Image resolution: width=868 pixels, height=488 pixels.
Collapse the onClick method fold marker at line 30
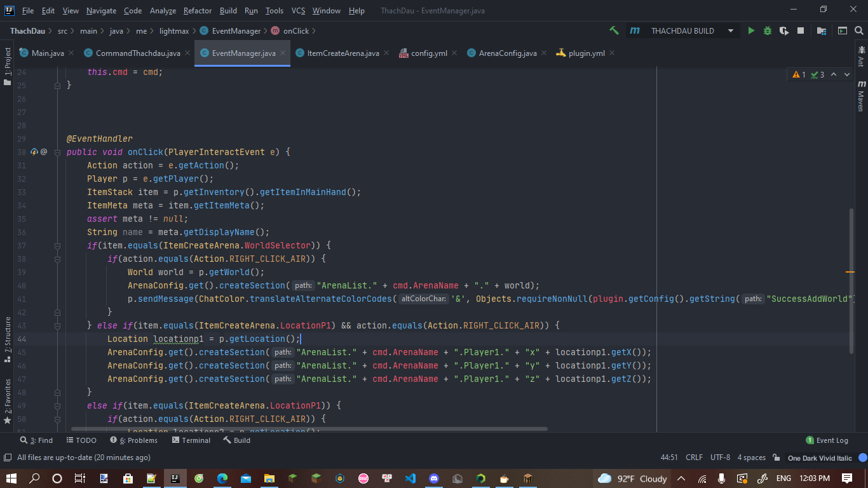coord(57,152)
